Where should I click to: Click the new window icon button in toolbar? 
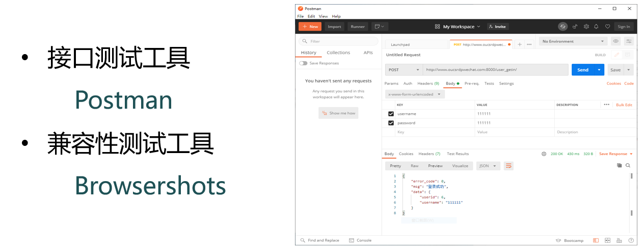(380, 27)
